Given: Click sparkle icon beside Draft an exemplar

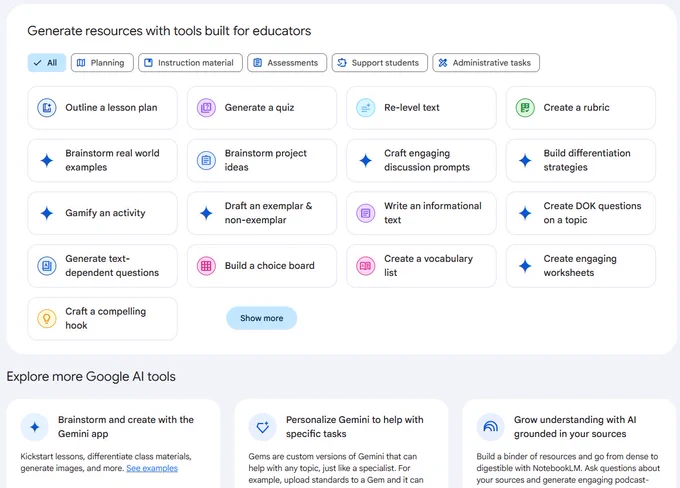Looking at the screenshot, I should (x=206, y=213).
